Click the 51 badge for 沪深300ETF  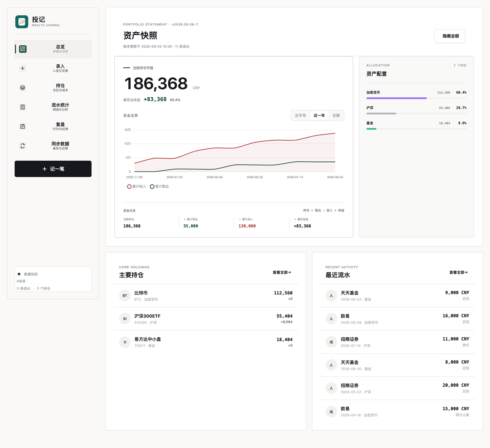(x=125, y=319)
